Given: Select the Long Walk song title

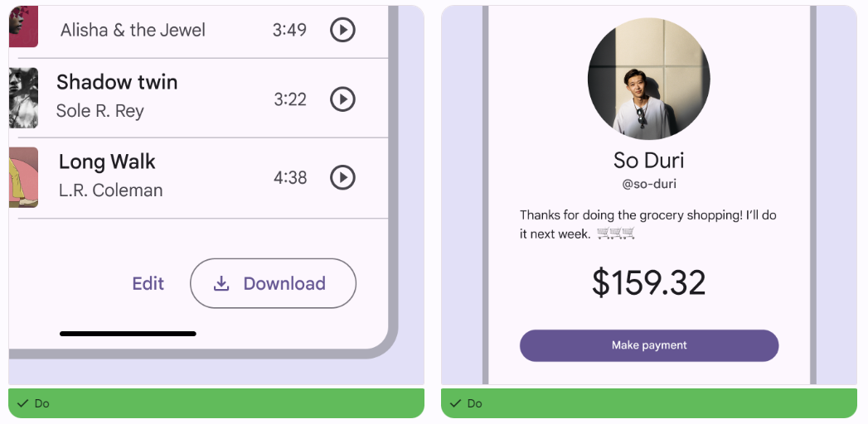Looking at the screenshot, I should pos(107,161).
